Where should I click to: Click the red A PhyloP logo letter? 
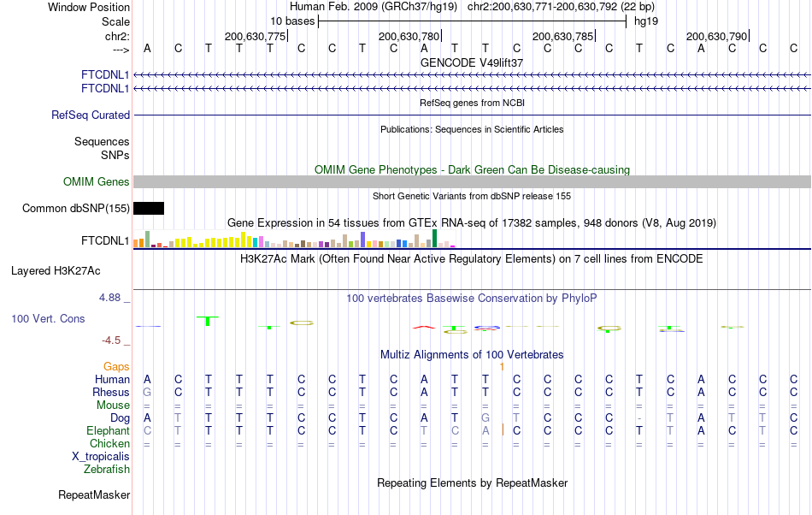click(x=424, y=327)
